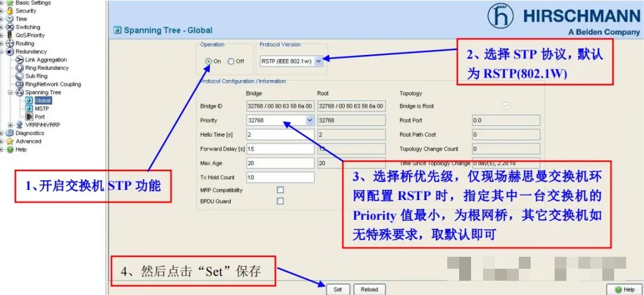Click the Link Aggregation icon
644x295 pixels.
click(x=19, y=60)
